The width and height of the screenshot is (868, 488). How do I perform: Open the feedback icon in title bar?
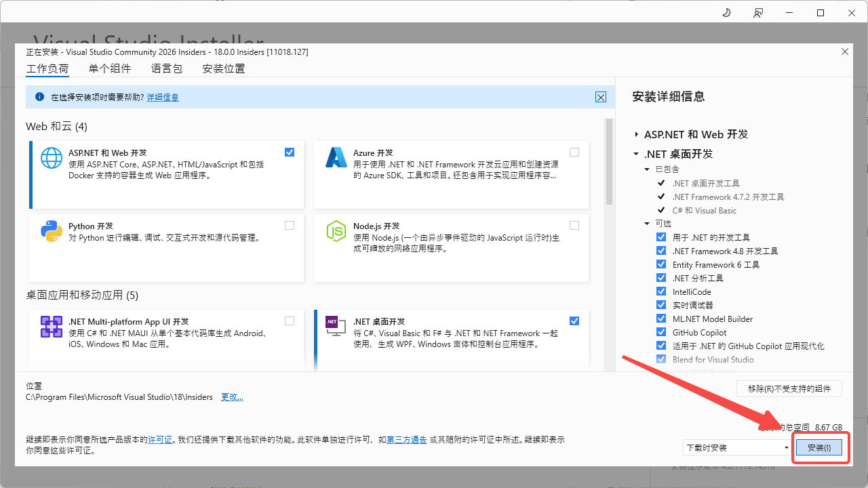(x=758, y=13)
